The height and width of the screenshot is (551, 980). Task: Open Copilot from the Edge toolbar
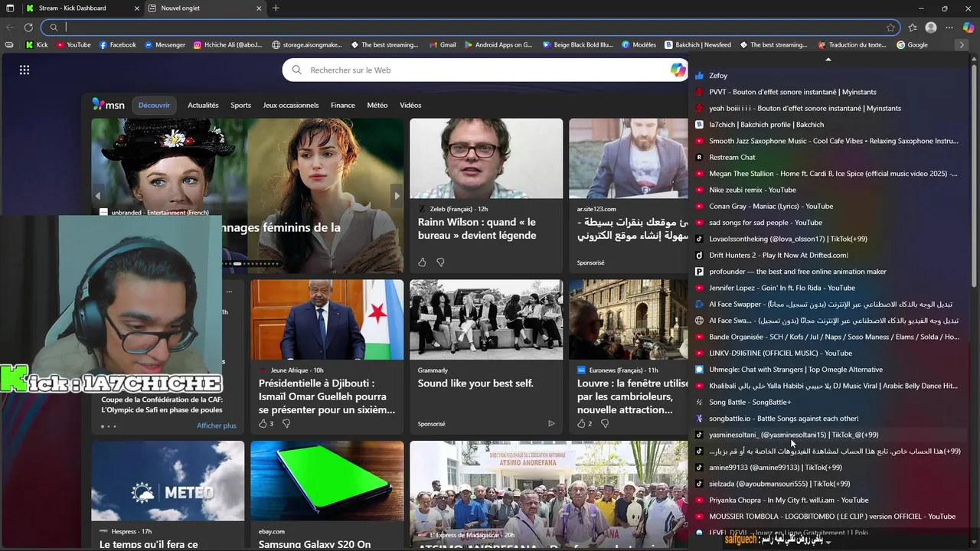click(x=968, y=28)
